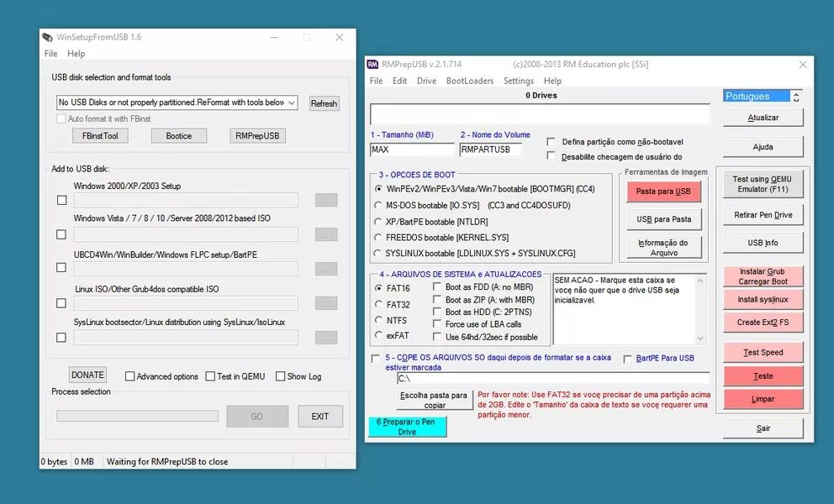Click Escolha pasta para copiar button
This screenshot has width=834, height=504.
click(434, 400)
